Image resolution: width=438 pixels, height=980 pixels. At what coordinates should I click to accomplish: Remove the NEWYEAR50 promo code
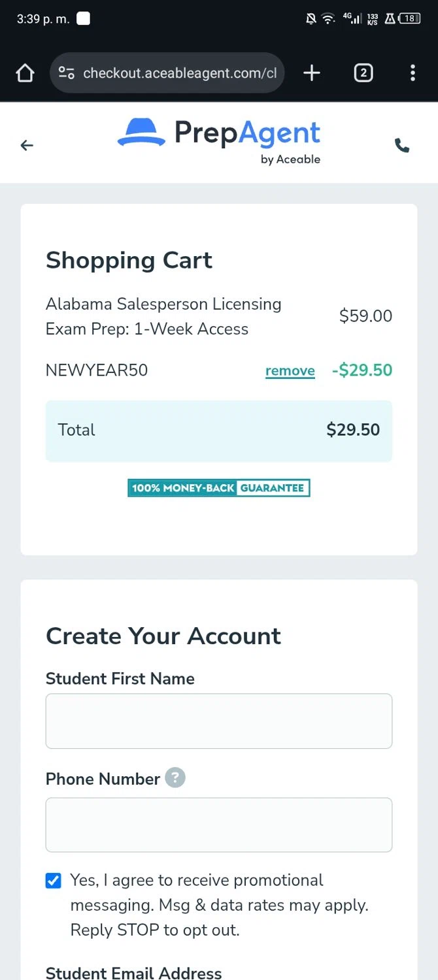(x=290, y=371)
